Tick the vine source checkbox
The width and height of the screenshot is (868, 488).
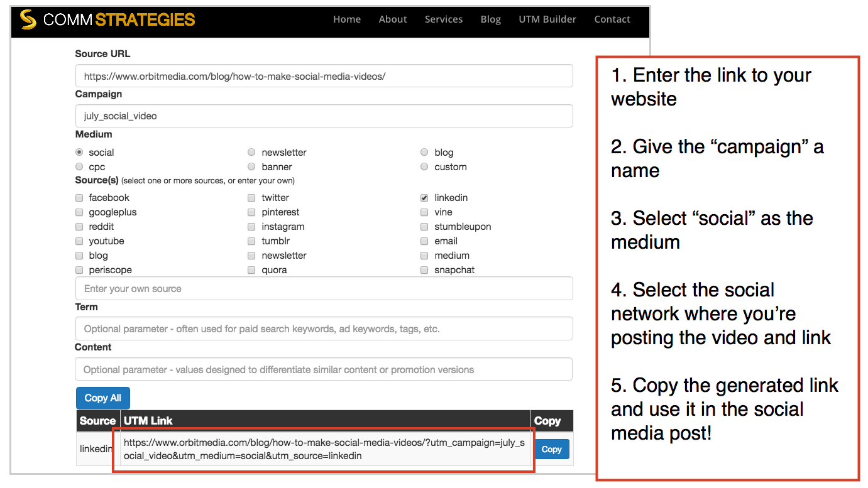424,212
